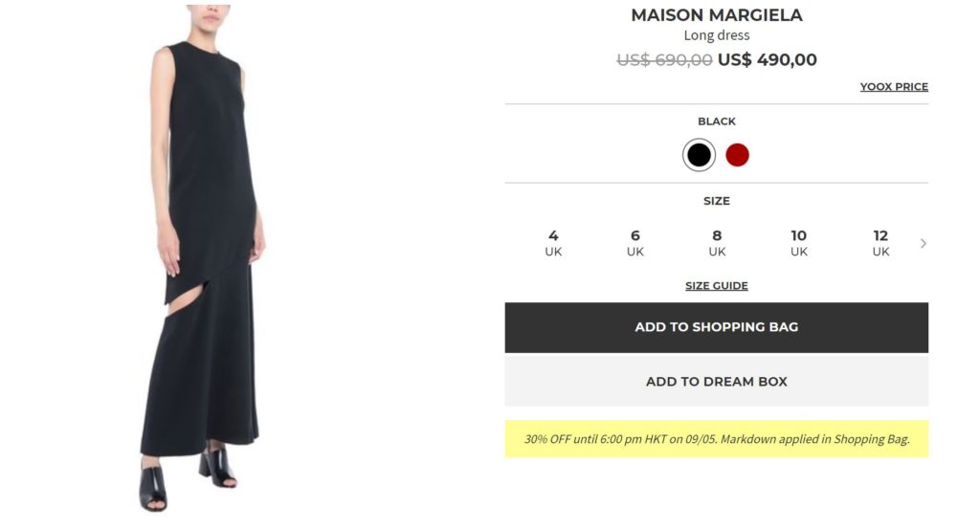Pick size 4 UK
Viewport: 980px width, 531px height.
coord(553,243)
